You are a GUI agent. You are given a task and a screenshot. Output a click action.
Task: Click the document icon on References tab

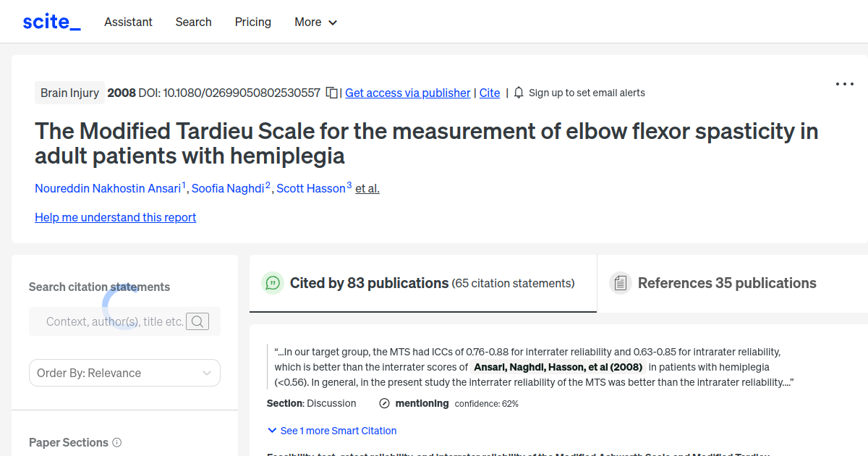621,282
